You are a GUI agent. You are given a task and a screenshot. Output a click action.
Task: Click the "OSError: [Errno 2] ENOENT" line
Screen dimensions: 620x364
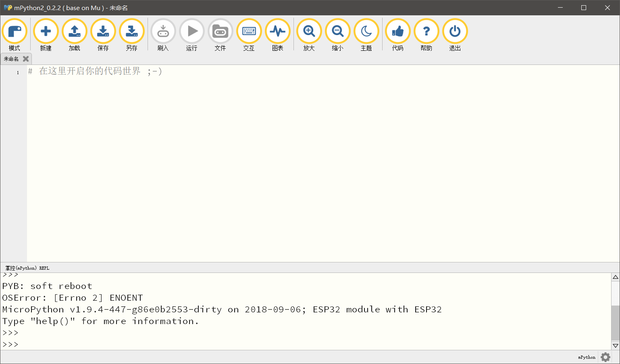click(73, 298)
